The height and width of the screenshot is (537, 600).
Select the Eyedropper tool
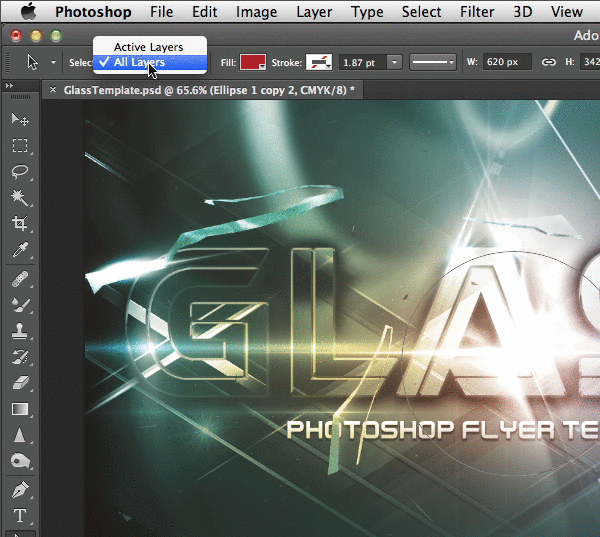click(x=19, y=249)
